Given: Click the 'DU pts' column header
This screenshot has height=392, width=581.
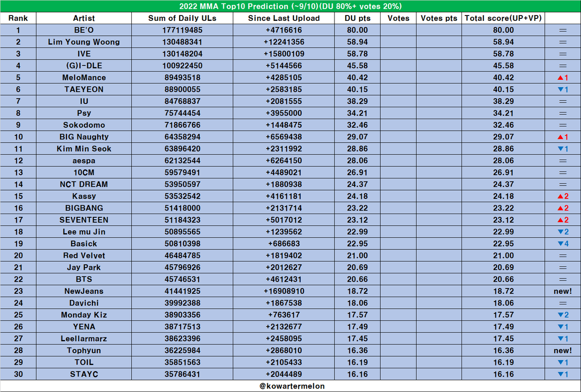Looking at the screenshot, I should pos(357,18).
